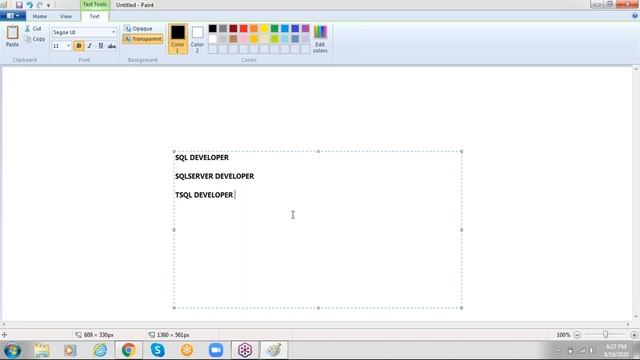Open the Customize Quick Access Toolbar arrow
Image resolution: width=640 pixels, height=360 pixels.
pyautogui.click(x=49, y=5)
